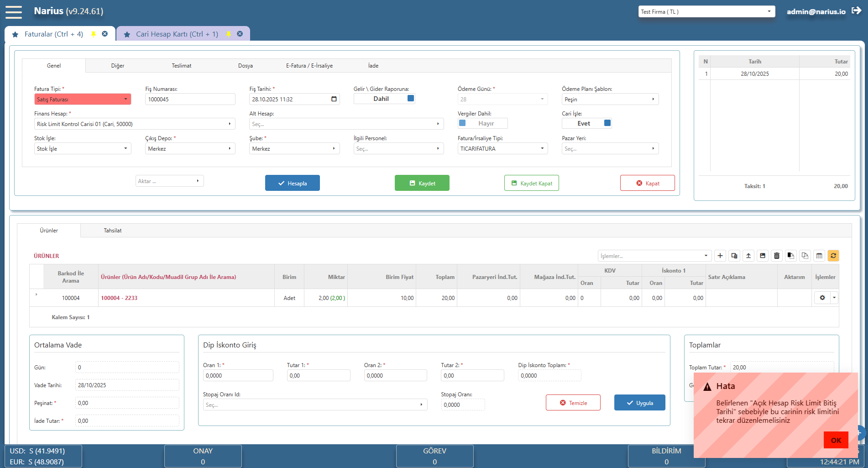The height and width of the screenshot is (468, 868).
Task: Toggle Cari İşle Evet switch
Action: [586, 123]
